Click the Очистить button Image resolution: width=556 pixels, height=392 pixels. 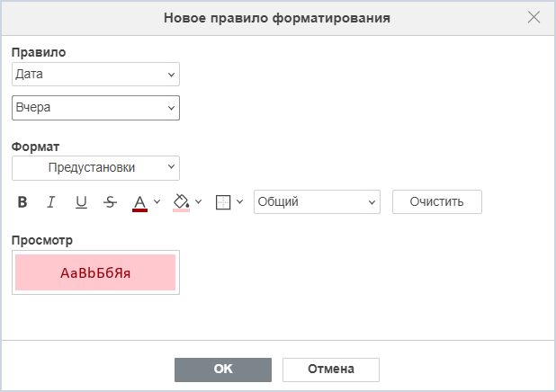437,201
